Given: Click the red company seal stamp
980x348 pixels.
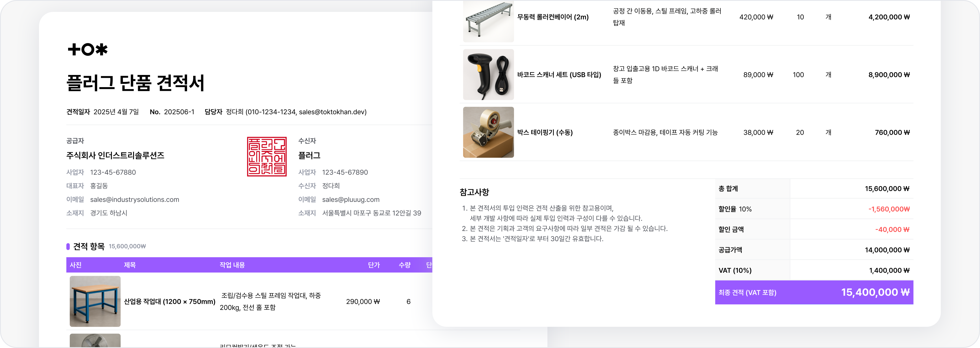Looking at the screenshot, I should [267, 156].
